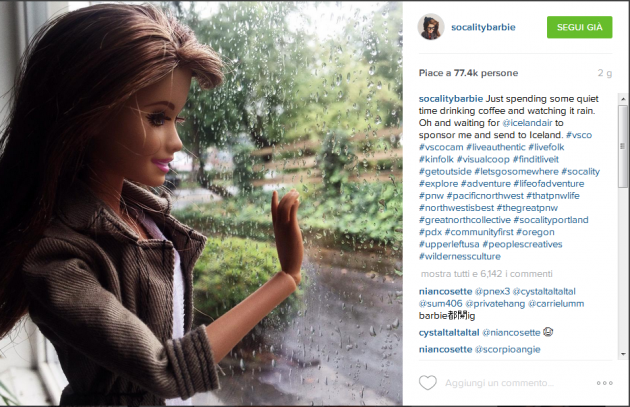630x407 pixels.
Task: Open the #oregon hashtag
Action: tap(535, 232)
